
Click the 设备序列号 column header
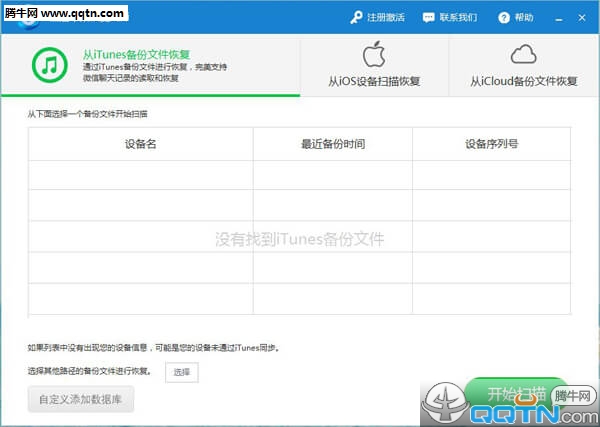tap(491, 144)
